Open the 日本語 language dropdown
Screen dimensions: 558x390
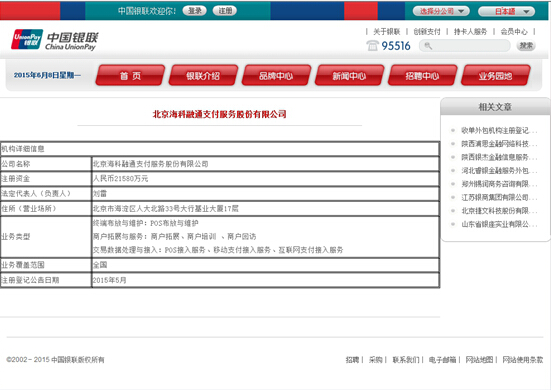506,11
